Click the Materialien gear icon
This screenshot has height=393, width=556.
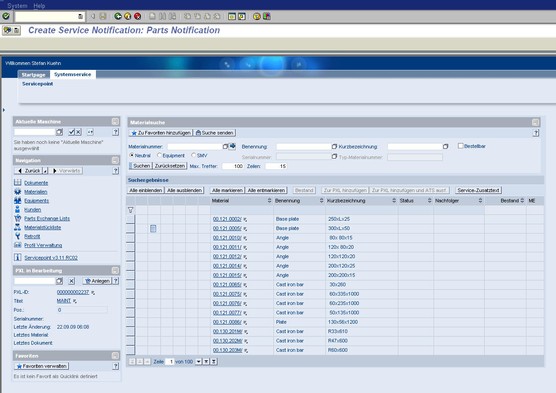pos(17,192)
